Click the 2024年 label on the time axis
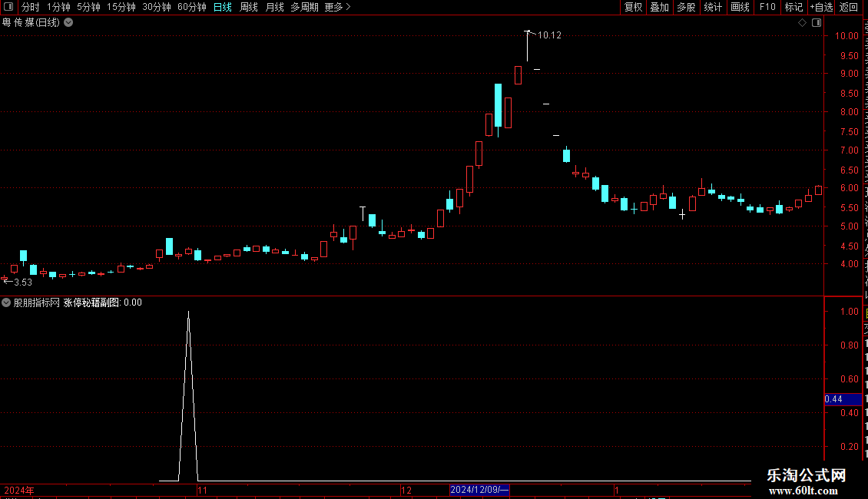This screenshot has width=868, height=499. 19,490
